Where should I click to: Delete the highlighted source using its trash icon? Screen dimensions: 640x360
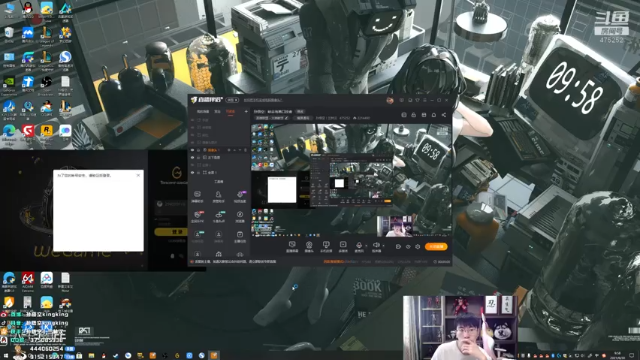coord(245,150)
